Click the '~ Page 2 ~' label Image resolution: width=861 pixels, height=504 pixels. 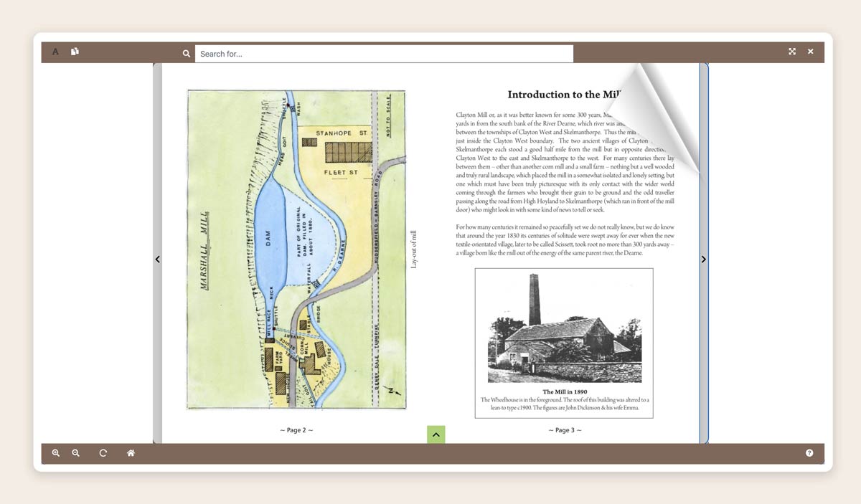tap(296, 430)
